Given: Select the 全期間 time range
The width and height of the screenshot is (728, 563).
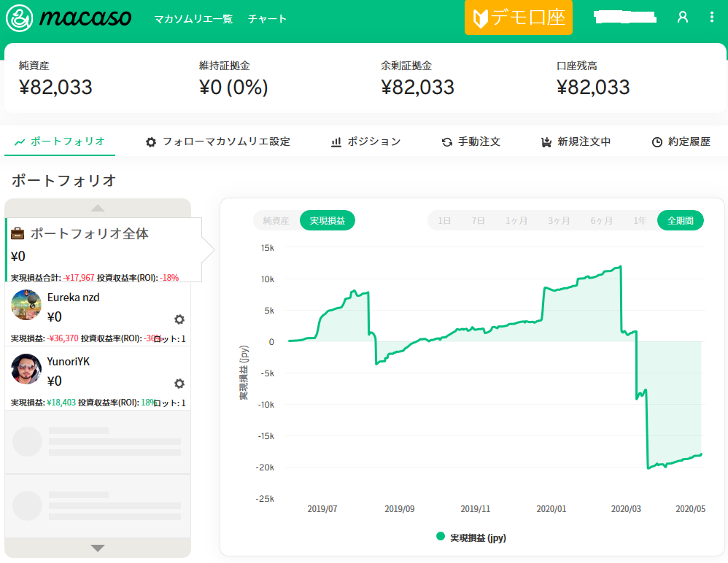Looking at the screenshot, I should (x=680, y=220).
